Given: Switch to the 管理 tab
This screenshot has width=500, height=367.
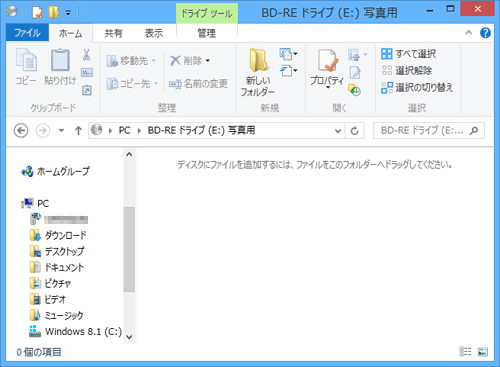Looking at the screenshot, I should pos(207,33).
